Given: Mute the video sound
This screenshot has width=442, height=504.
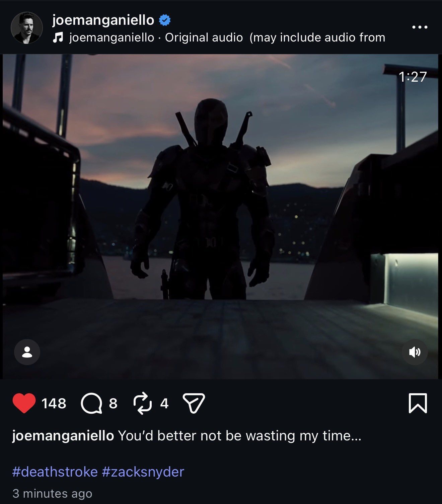Looking at the screenshot, I should point(415,352).
